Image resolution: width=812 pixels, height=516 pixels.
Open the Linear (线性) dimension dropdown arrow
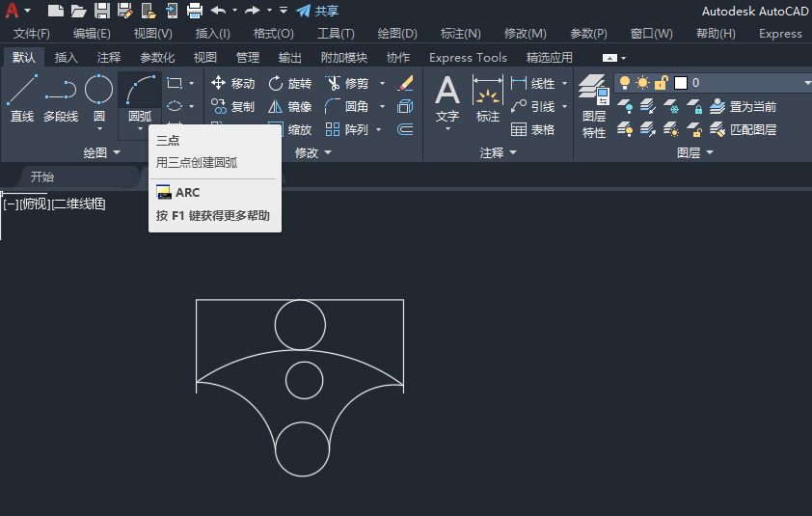pos(564,83)
